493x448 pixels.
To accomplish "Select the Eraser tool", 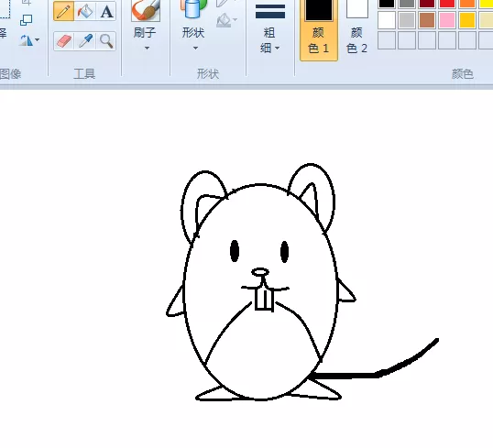I will (64, 41).
